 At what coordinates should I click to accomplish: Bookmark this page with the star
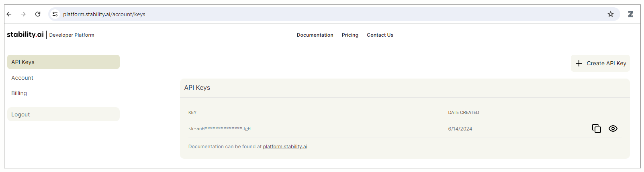pos(611,14)
